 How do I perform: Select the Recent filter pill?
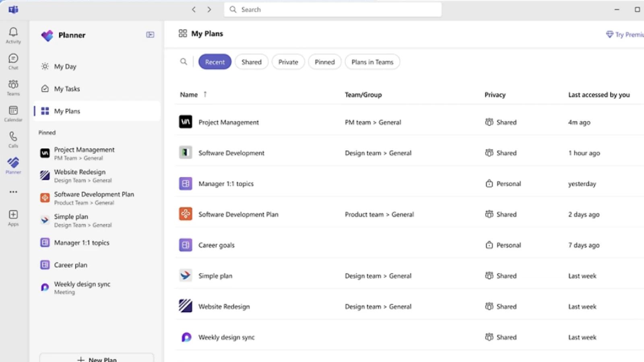pos(215,62)
